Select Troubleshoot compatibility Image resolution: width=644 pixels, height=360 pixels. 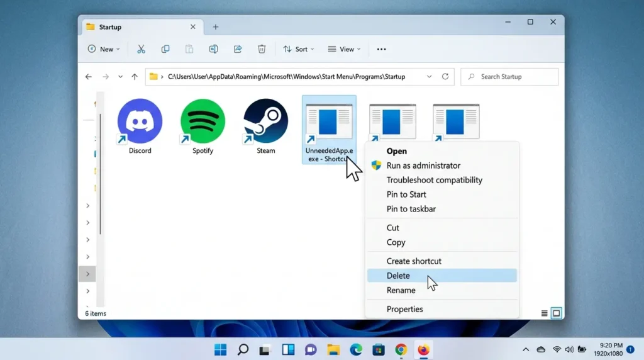(x=442, y=180)
